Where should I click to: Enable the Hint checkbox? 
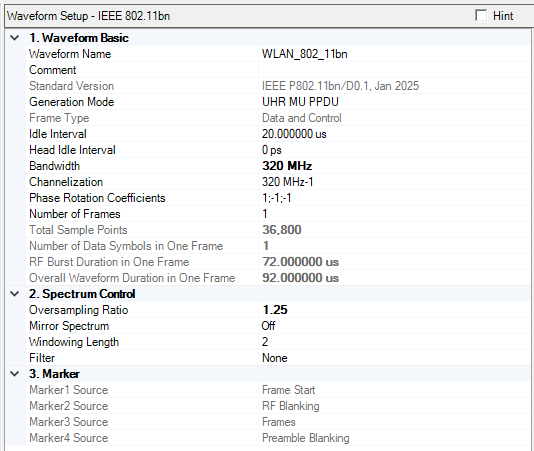pos(481,15)
